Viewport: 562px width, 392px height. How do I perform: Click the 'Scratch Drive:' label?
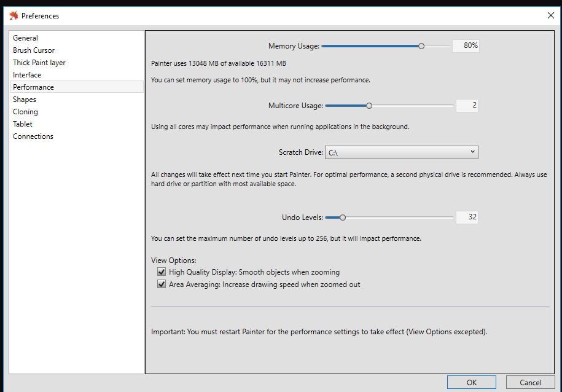(301, 152)
